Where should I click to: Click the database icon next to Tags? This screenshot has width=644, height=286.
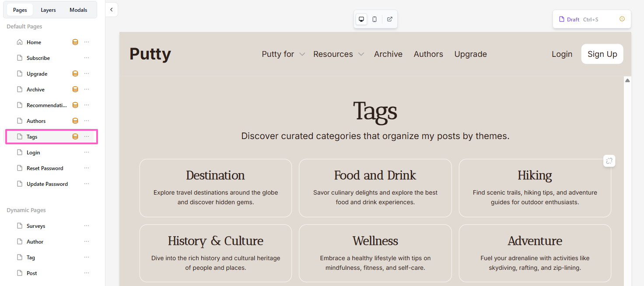click(75, 137)
